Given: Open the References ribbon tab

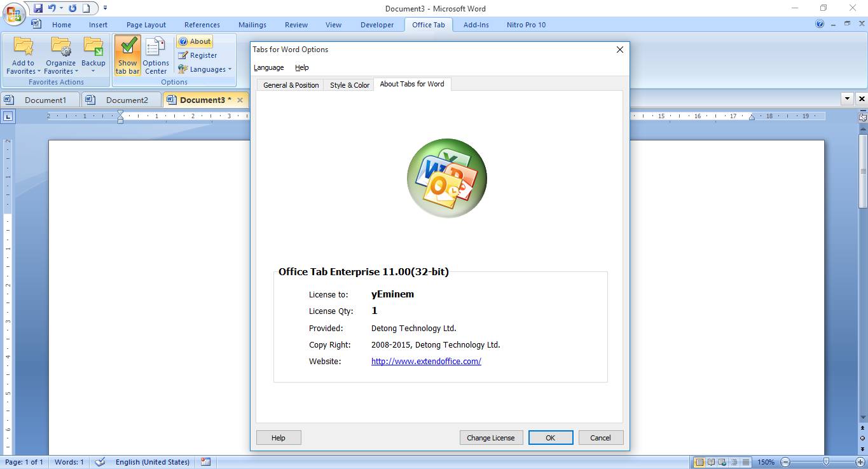Looking at the screenshot, I should point(202,25).
